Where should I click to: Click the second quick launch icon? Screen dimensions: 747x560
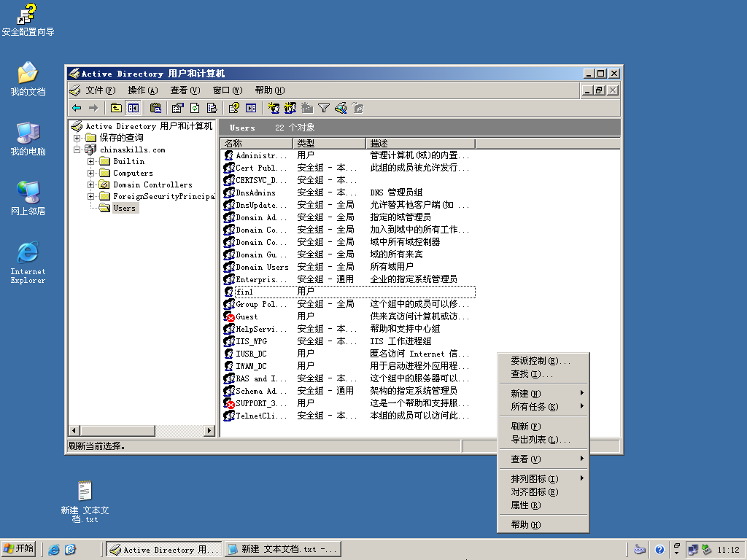pyautogui.click(x=71, y=550)
